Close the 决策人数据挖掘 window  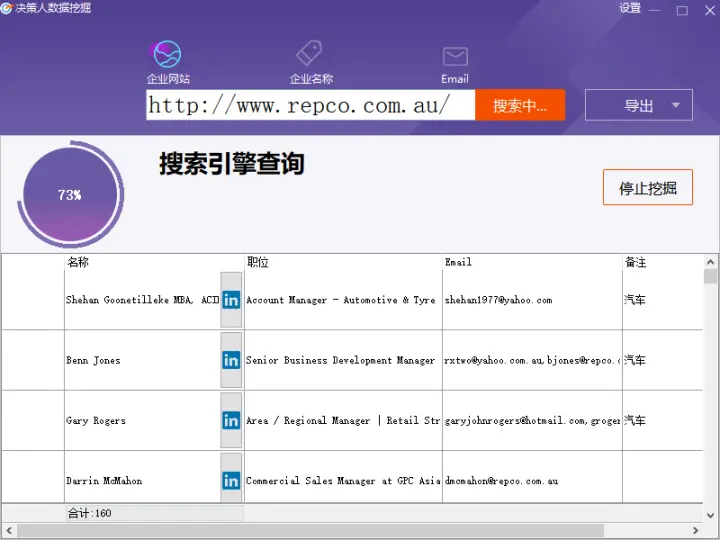[x=710, y=10]
